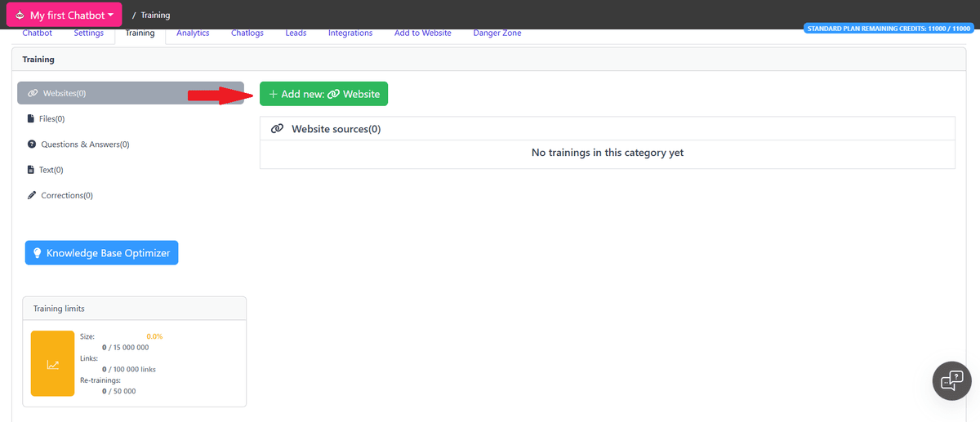This screenshot has height=422, width=980.
Task: Click the question mark icon for Questions & Answers
Action: [31, 144]
